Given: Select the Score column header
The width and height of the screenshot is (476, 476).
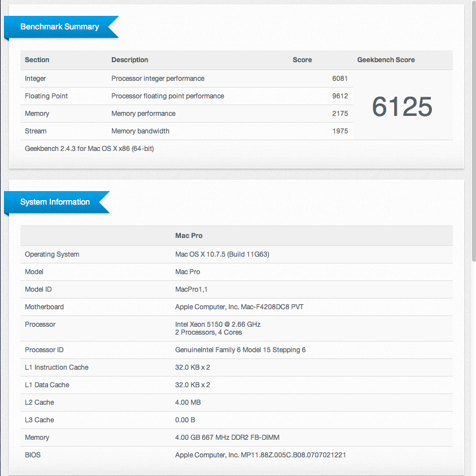Looking at the screenshot, I should click(x=302, y=60).
